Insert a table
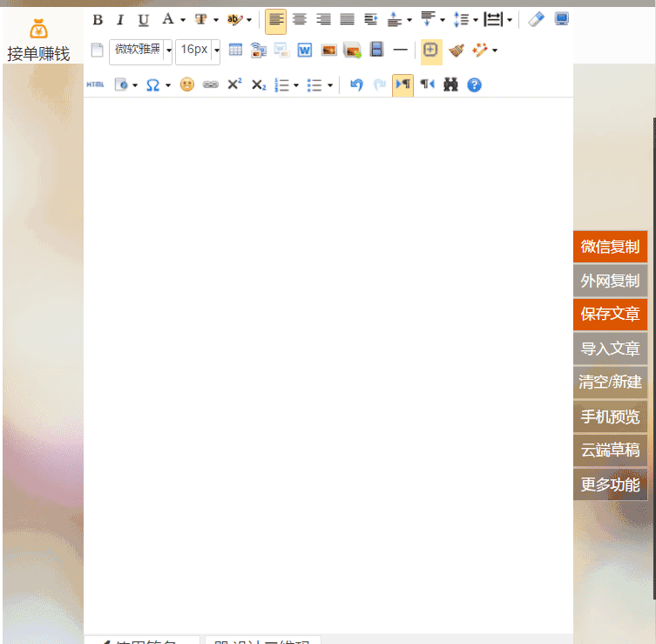 tap(235, 51)
